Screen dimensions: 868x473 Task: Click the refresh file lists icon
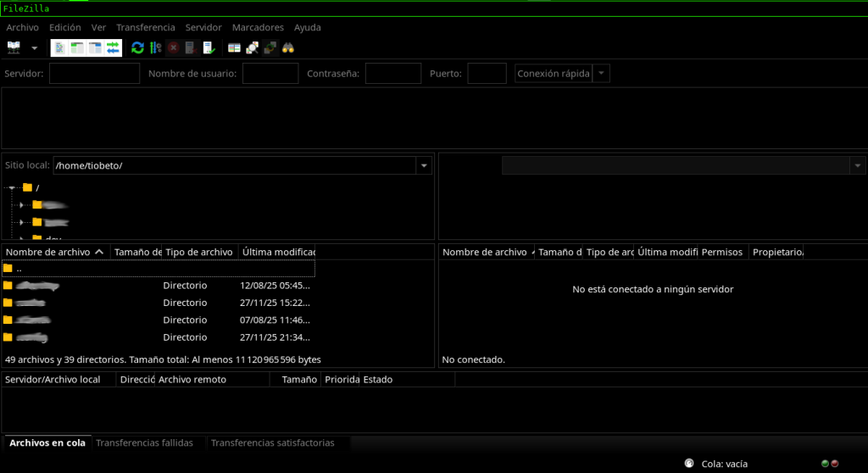[137, 48]
